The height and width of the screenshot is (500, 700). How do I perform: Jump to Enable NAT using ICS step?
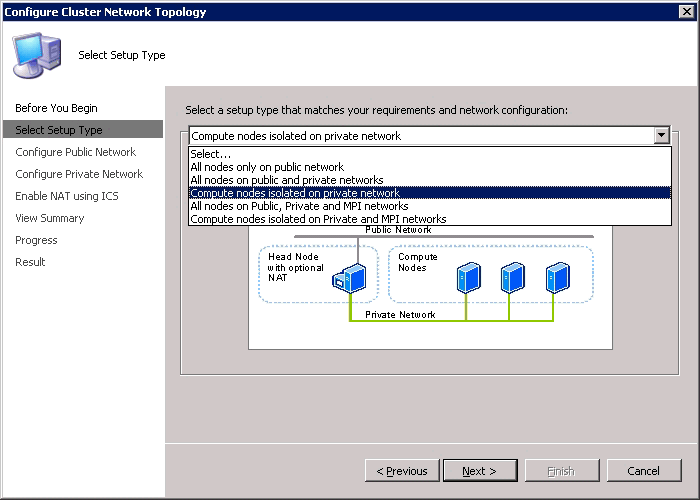click(x=67, y=196)
